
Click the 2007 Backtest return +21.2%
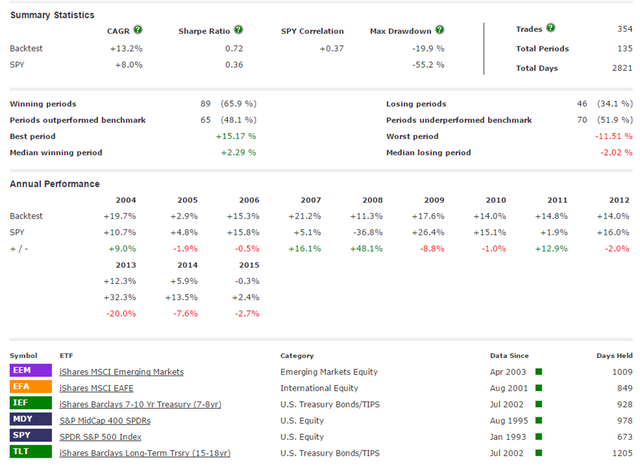(305, 216)
